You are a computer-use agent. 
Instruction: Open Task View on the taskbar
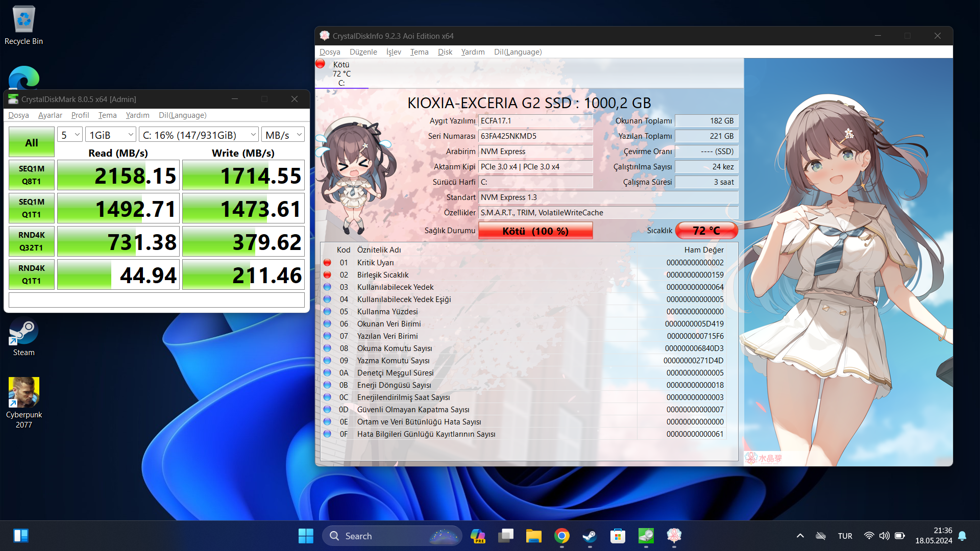click(506, 536)
